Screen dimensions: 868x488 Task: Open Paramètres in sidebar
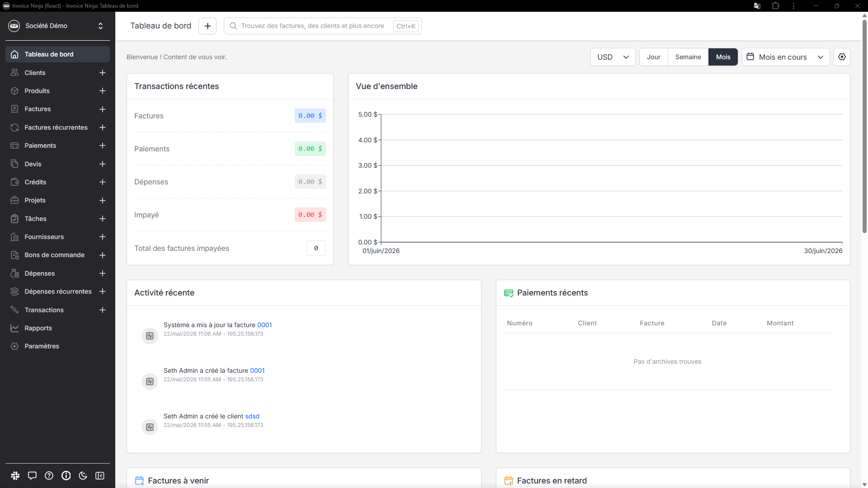click(x=42, y=346)
